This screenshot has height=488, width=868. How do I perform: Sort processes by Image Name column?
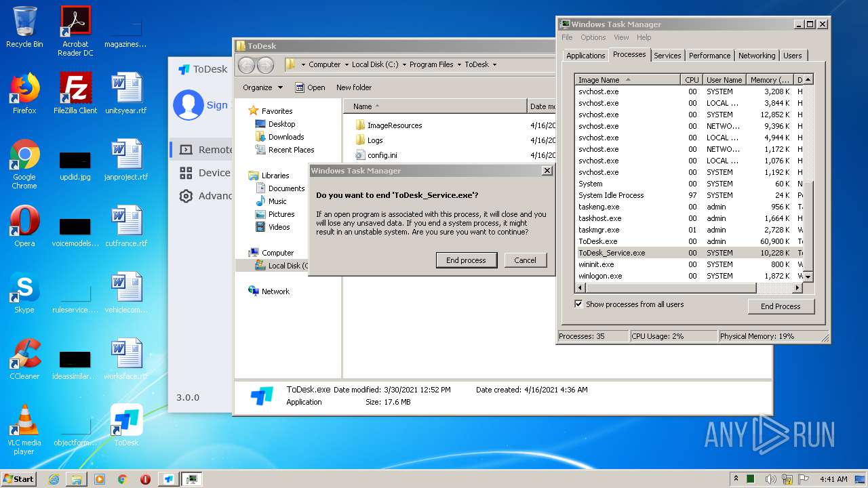(x=627, y=80)
